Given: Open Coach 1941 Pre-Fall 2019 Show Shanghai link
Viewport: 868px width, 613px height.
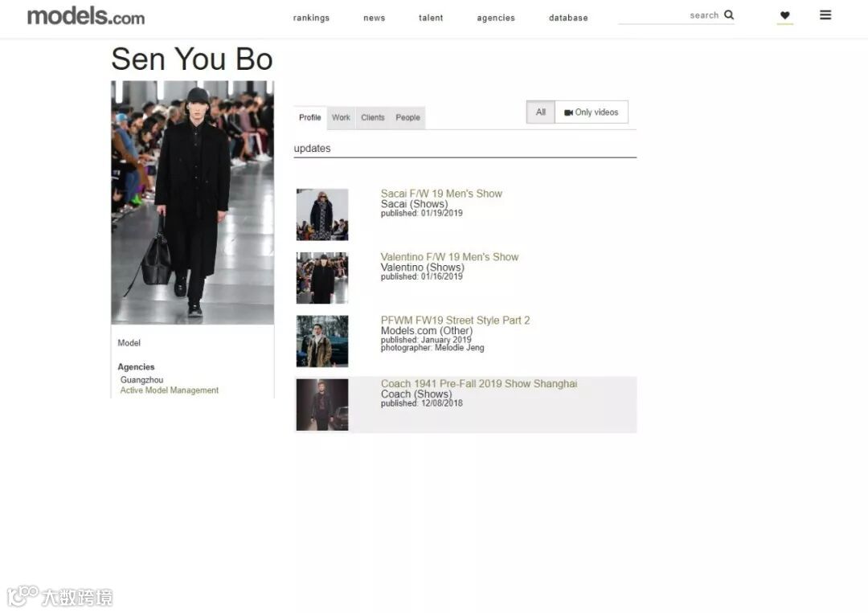Looking at the screenshot, I should [x=479, y=383].
